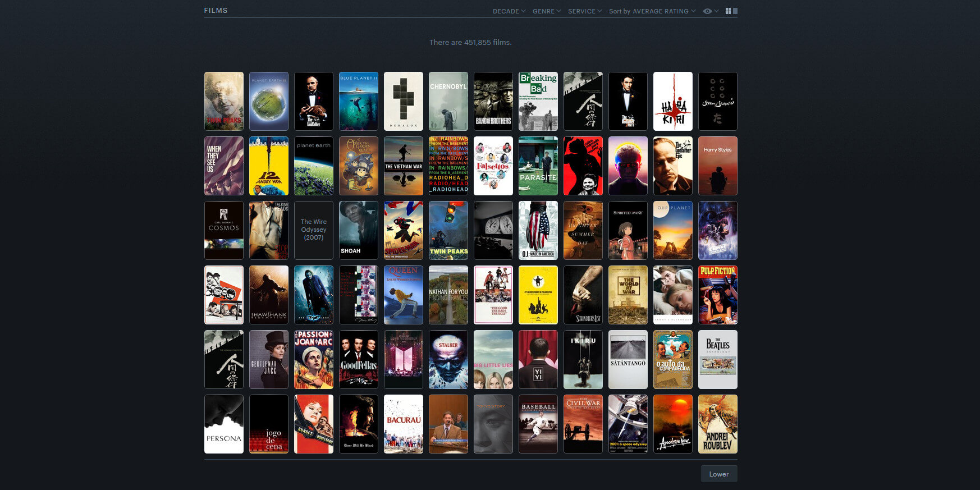This screenshot has width=980, height=490.
Task: Select the Chernobyl poster
Action: (448, 101)
